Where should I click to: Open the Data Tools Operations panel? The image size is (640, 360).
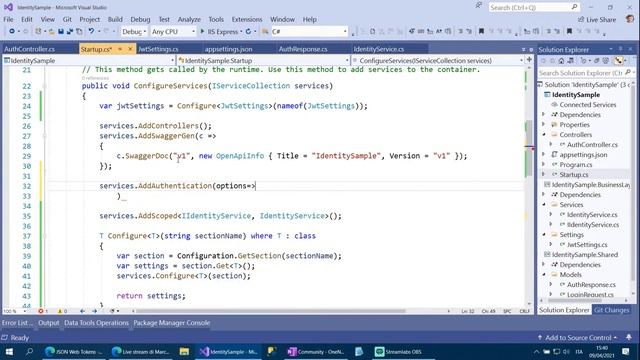(x=96, y=323)
